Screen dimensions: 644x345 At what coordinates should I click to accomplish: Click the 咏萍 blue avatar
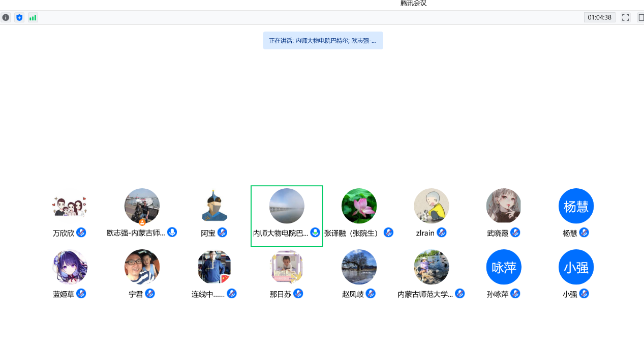[504, 267]
